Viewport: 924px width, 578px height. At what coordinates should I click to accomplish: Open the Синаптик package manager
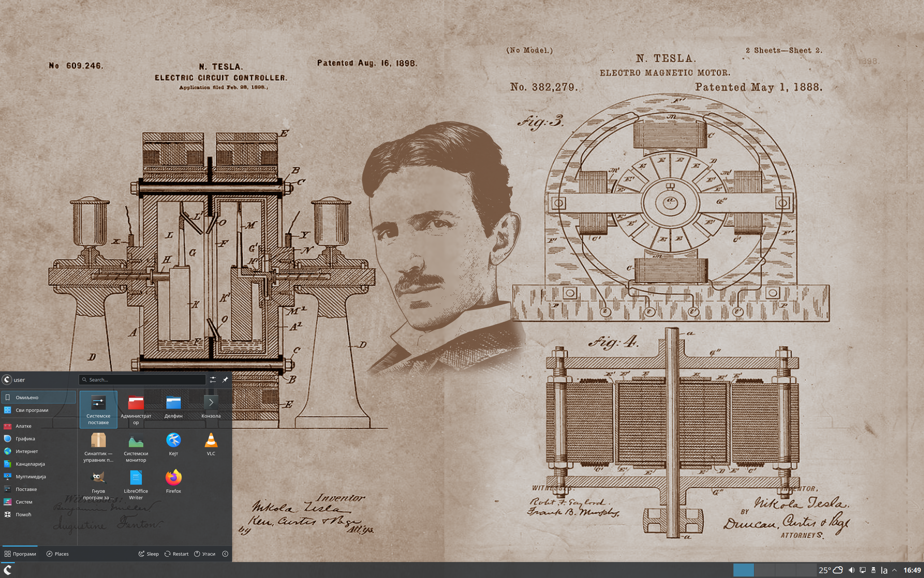(x=98, y=447)
